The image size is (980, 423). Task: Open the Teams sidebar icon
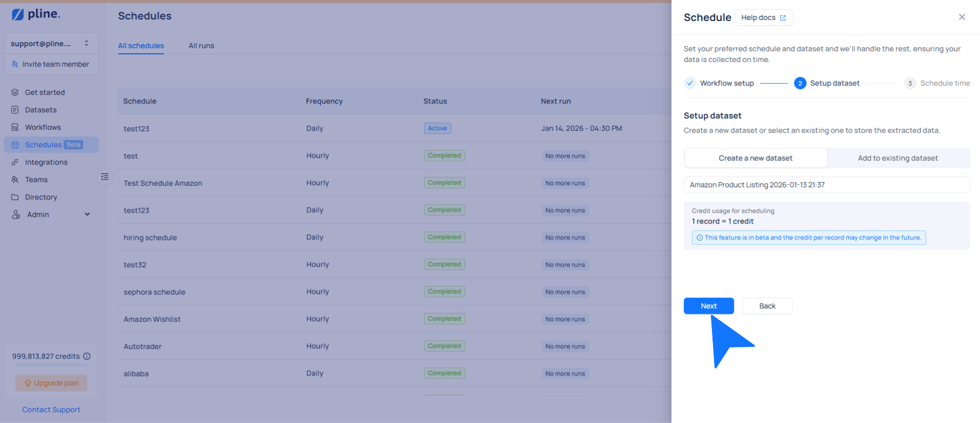(15, 179)
